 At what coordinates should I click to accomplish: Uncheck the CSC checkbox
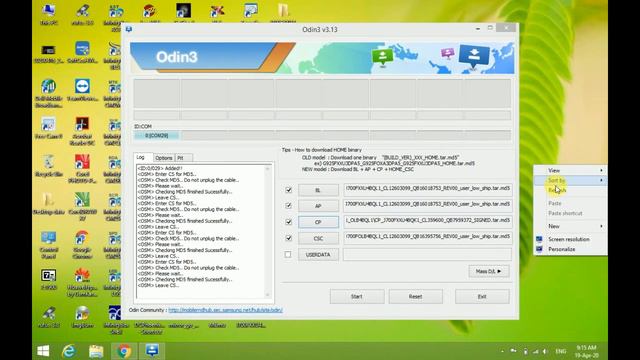coord(289,238)
